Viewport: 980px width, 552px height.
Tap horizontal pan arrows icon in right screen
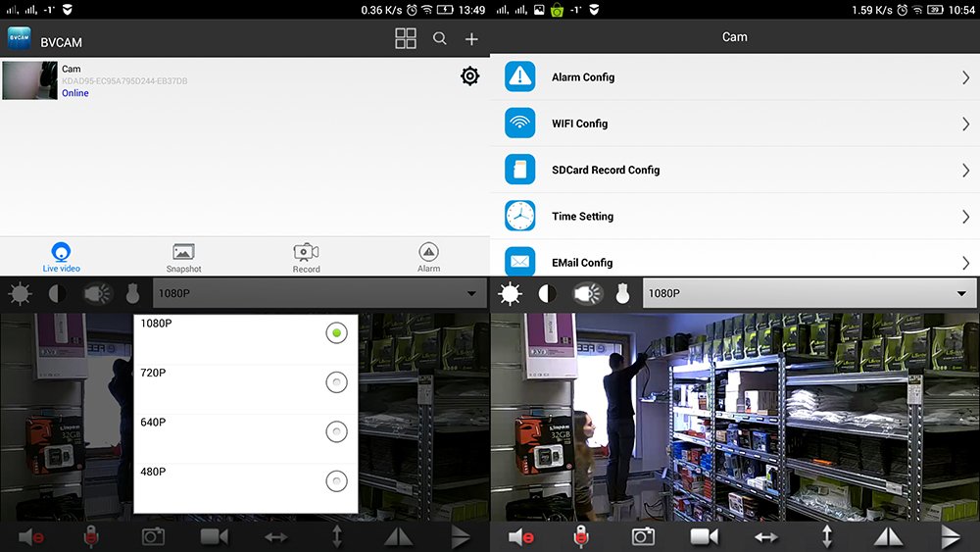tap(765, 537)
